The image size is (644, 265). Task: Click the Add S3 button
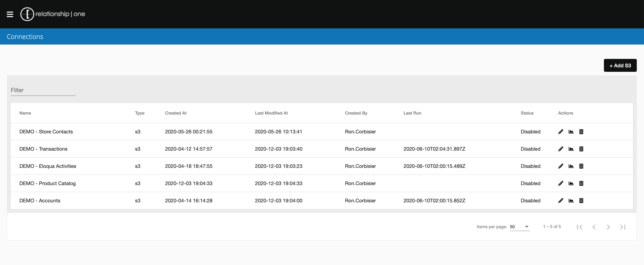(x=620, y=65)
